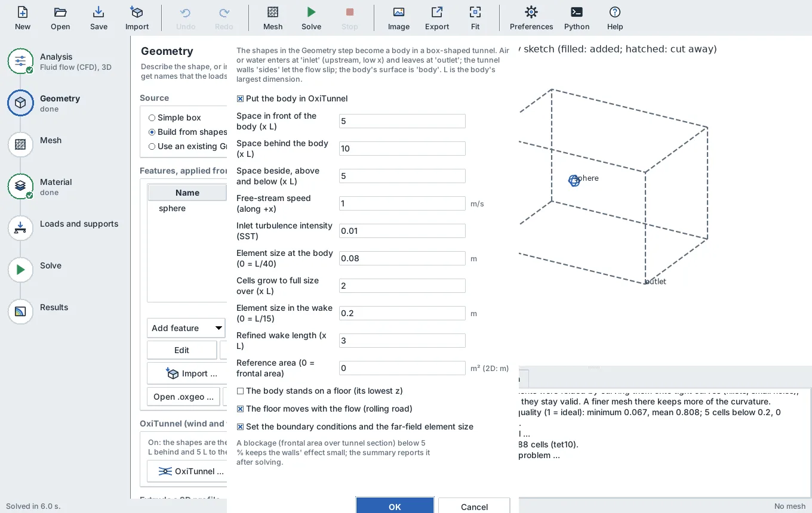Open the Python console icon
The height and width of the screenshot is (513, 812).
pyautogui.click(x=577, y=18)
